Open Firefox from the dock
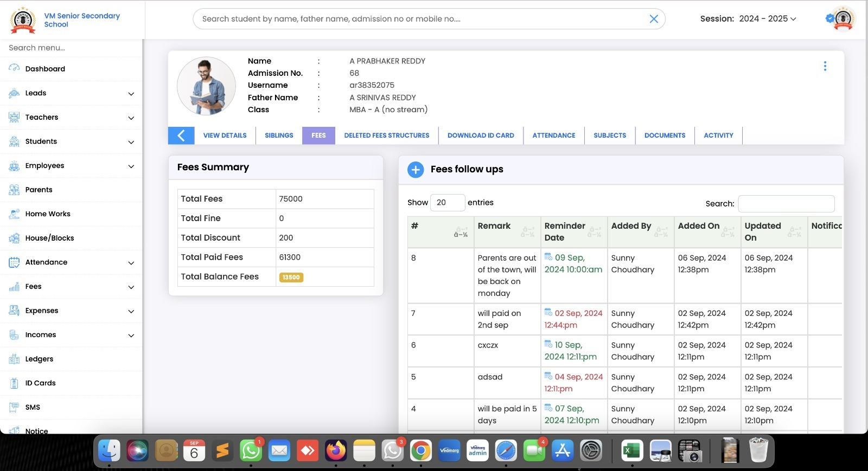The image size is (868, 471). tap(336, 450)
